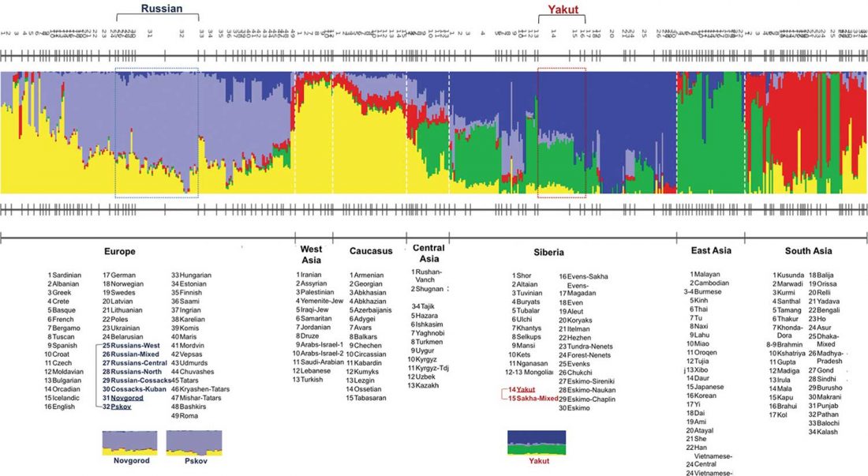Viewport: 868px width, 476px height.
Task: Select the blue dashed box around Russian populations
Action: (x=155, y=130)
